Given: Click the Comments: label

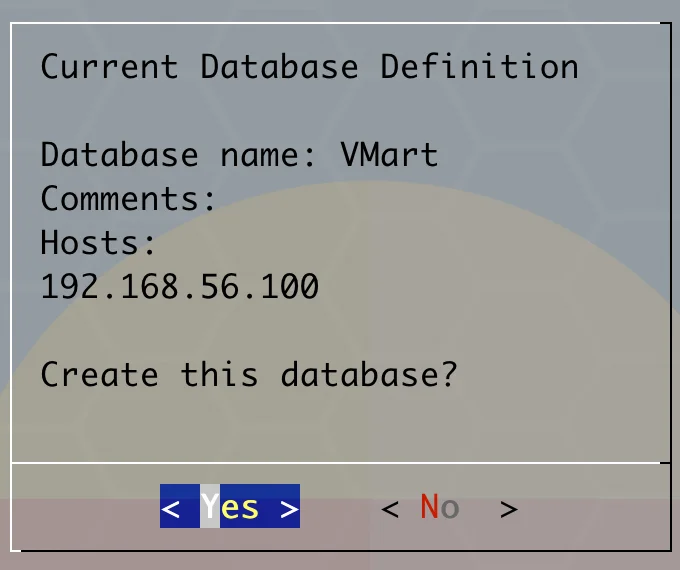Looking at the screenshot, I should tap(129, 199).
